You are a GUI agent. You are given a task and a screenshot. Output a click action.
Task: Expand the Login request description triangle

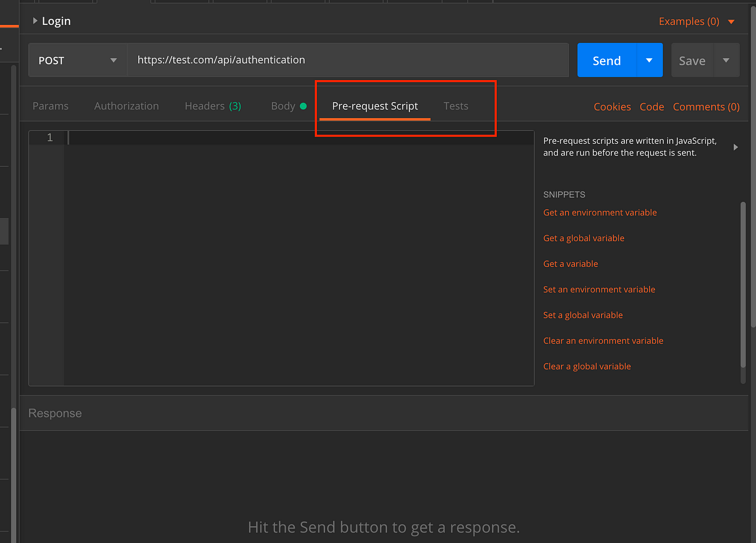click(x=35, y=21)
